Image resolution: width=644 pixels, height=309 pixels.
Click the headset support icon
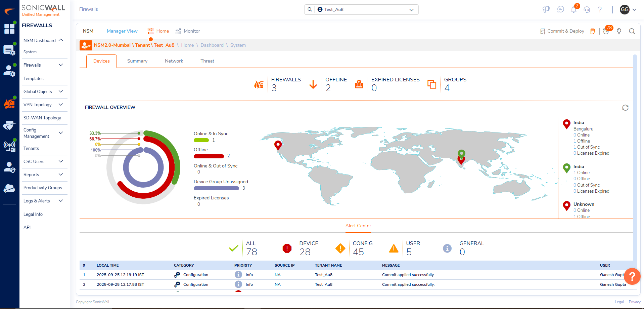pyautogui.click(x=587, y=9)
